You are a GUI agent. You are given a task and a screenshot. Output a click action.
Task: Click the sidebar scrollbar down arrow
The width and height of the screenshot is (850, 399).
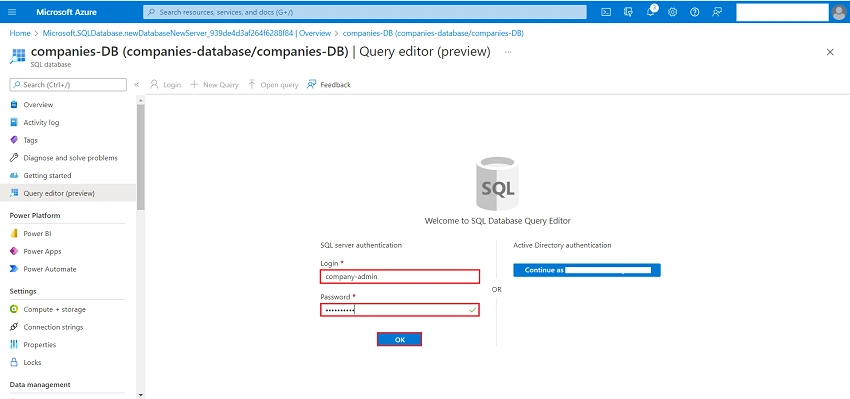click(x=141, y=395)
